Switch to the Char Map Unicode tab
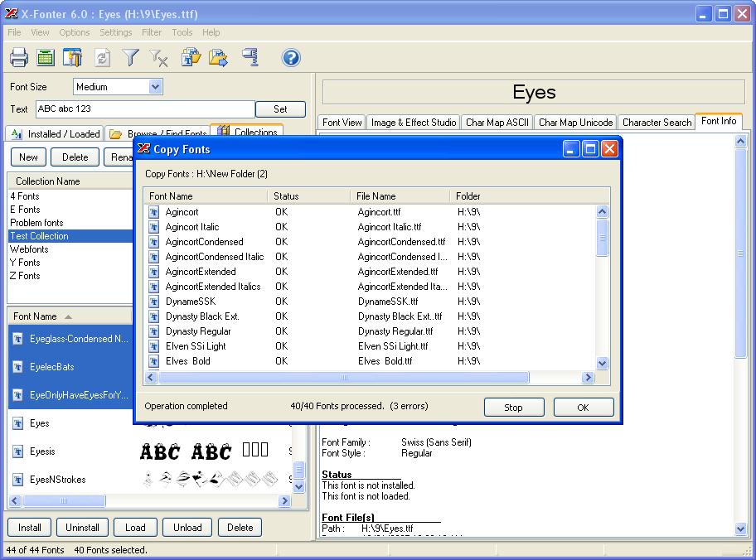 575,123
